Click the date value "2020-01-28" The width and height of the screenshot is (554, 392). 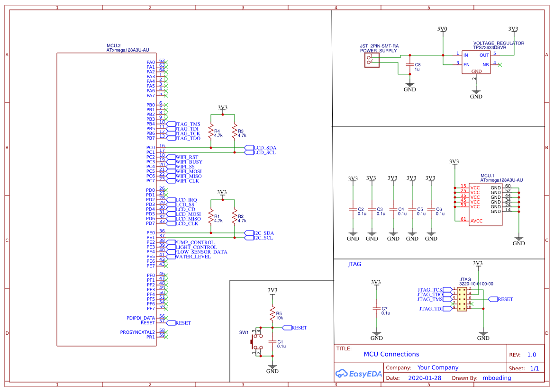[425, 378]
